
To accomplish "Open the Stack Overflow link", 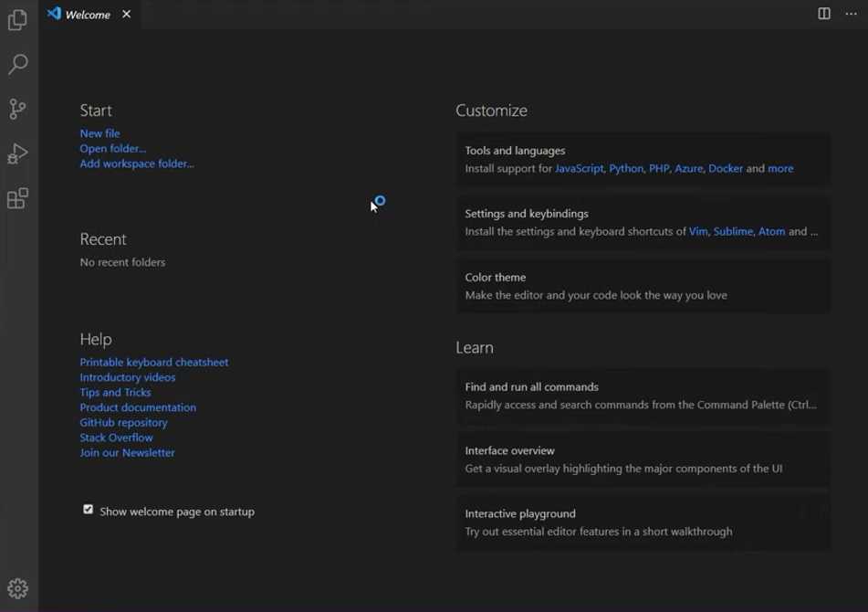I will click(x=116, y=438).
